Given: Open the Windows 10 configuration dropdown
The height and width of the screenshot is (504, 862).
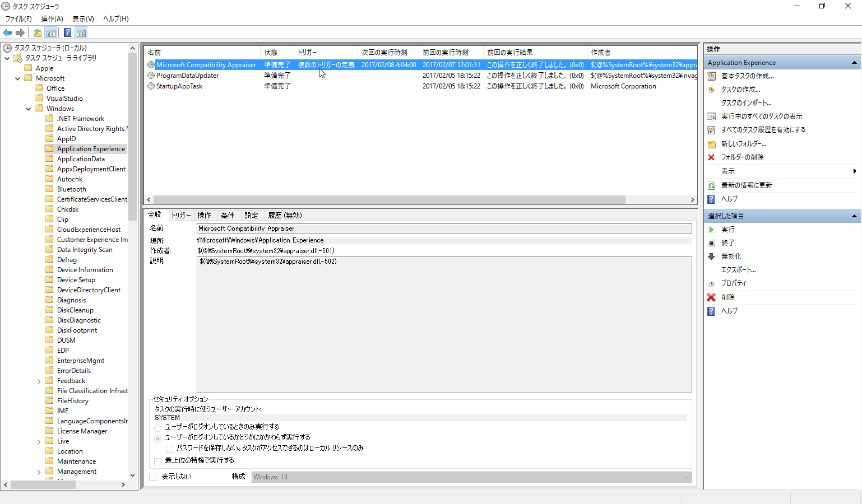Looking at the screenshot, I should (688, 477).
